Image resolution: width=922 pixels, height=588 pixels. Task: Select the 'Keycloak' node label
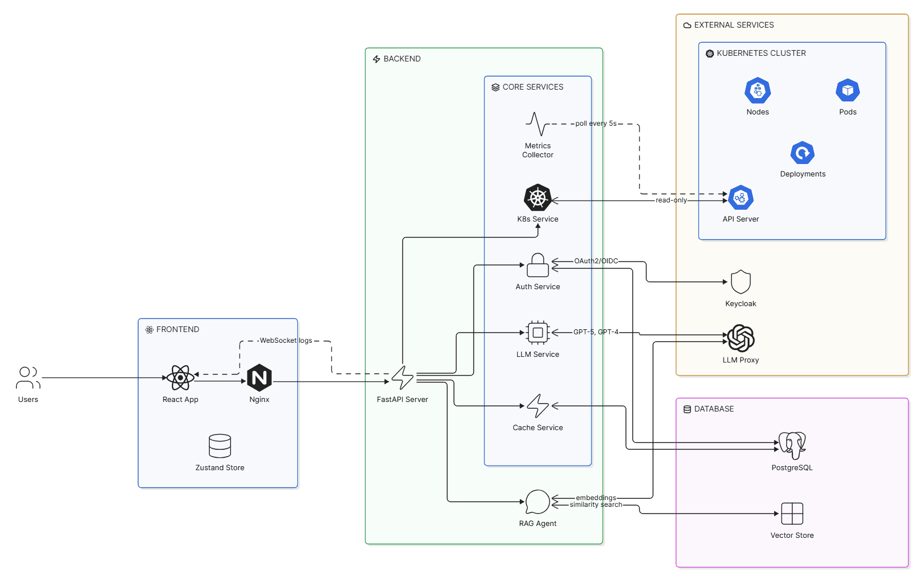pyautogui.click(x=741, y=304)
